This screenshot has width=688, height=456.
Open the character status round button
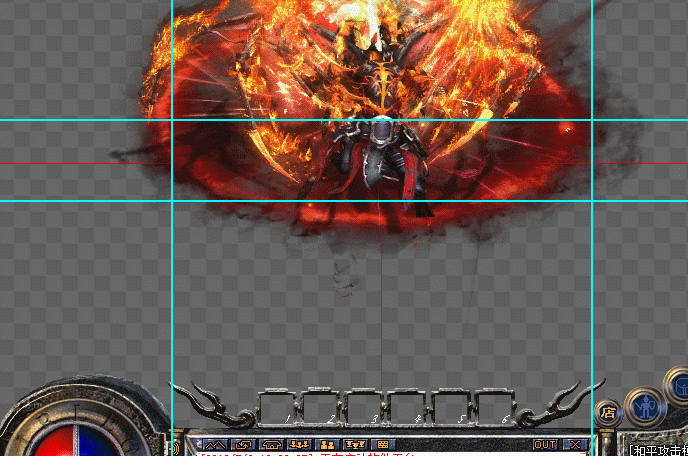(x=645, y=408)
